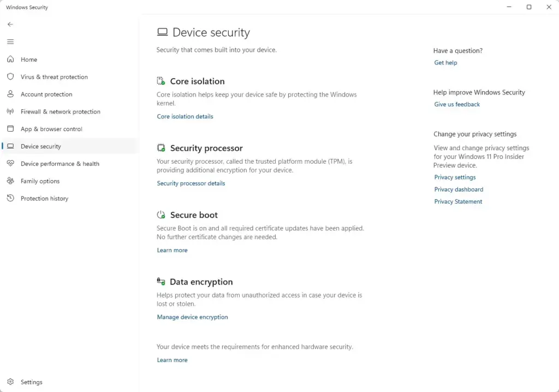This screenshot has height=392, width=559.
Task: Maximize the Windows Security window
Action: point(529,7)
